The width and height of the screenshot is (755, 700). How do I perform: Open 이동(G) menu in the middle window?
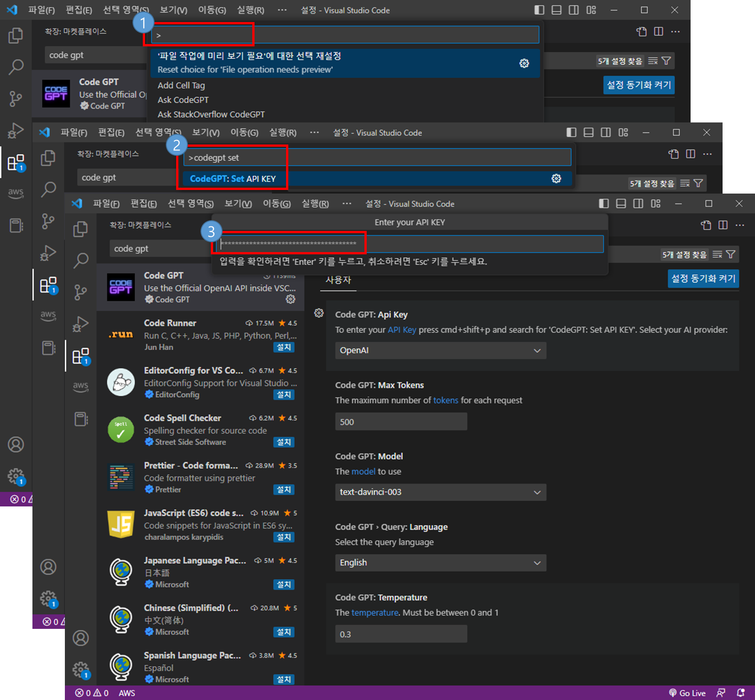coord(244,133)
